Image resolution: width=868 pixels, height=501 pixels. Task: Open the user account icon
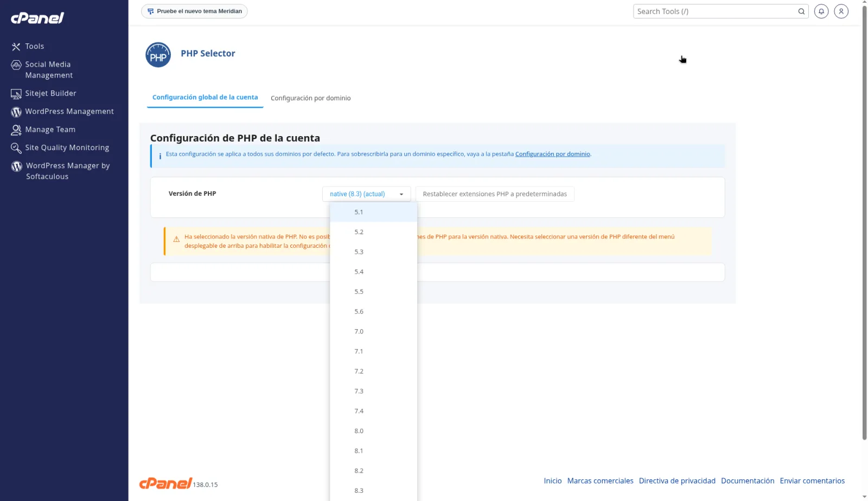[841, 11]
